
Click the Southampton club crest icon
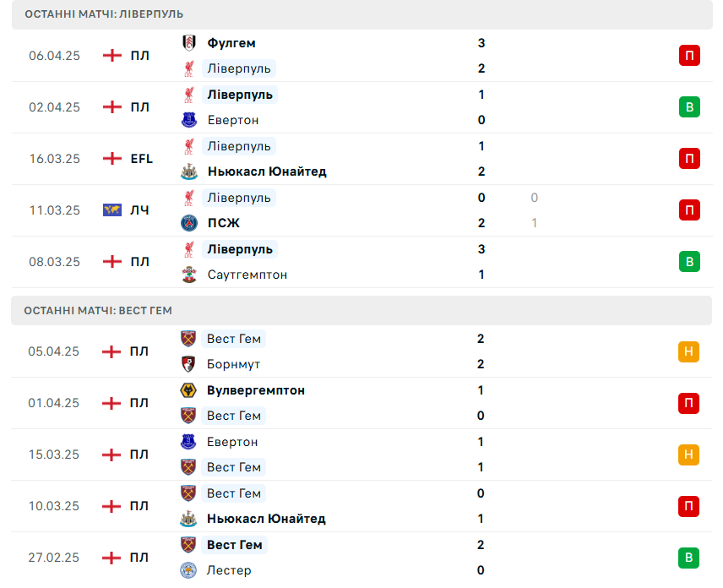tap(188, 275)
